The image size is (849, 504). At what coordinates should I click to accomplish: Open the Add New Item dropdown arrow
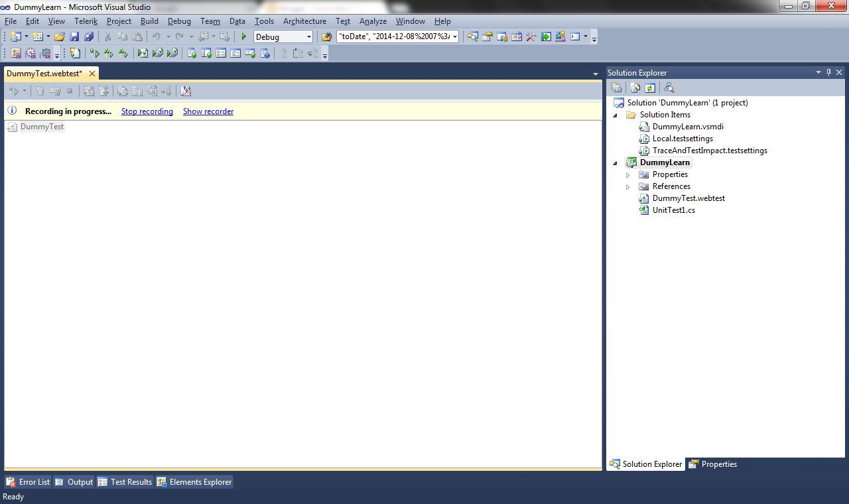[x=48, y=37]
